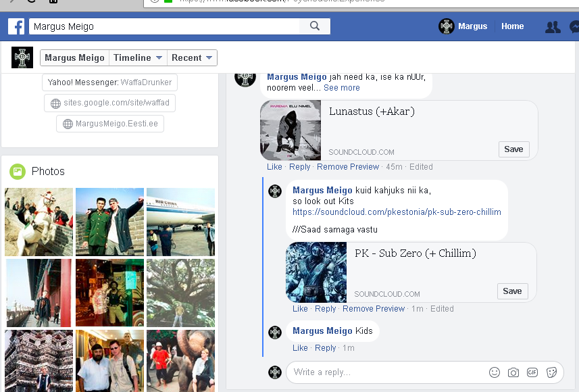The image size is (579, 392).
Task: Open MargusMeigo.Eesti.ee link
Action: point(110,124)
